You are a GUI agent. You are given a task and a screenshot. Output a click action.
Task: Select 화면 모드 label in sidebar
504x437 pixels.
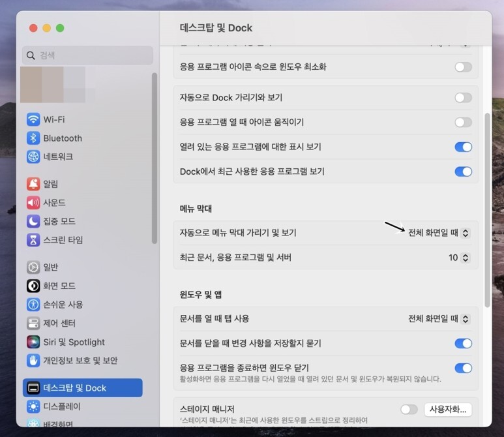pos(59,286)
